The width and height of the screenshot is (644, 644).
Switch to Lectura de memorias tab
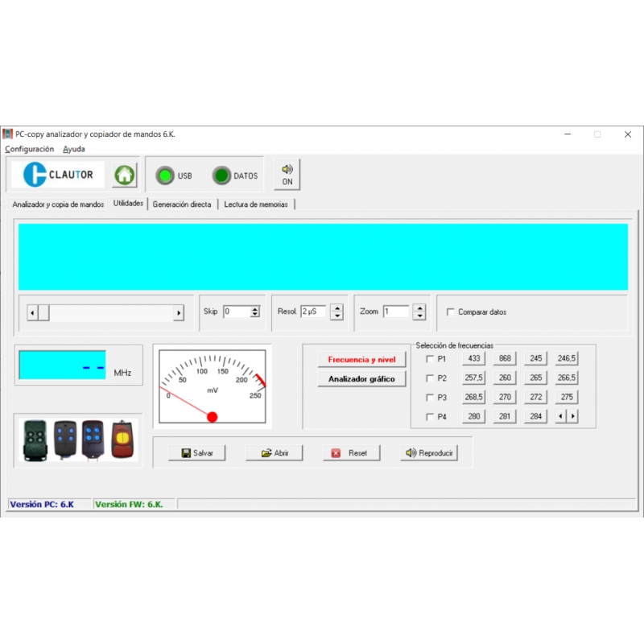256,204
